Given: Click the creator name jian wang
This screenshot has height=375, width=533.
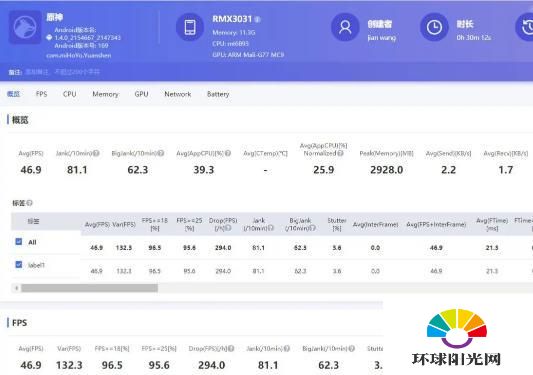Looking at the screenshot, I should point(382,37).
